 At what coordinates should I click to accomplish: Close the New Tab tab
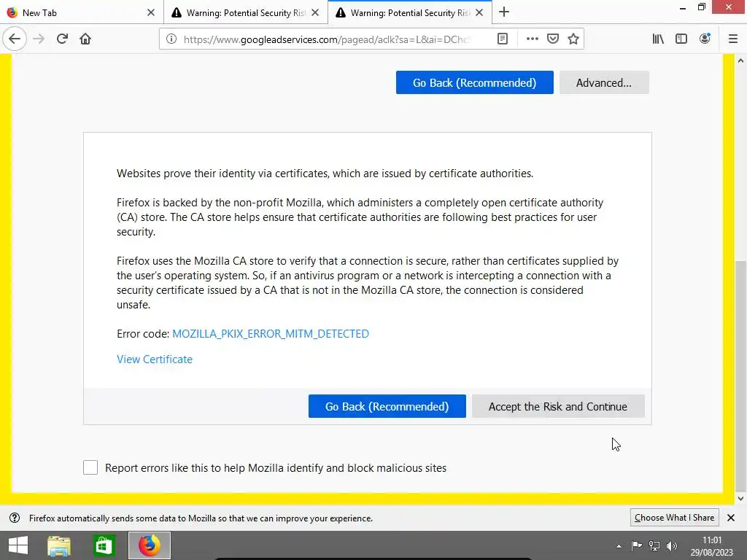(151, 12)
